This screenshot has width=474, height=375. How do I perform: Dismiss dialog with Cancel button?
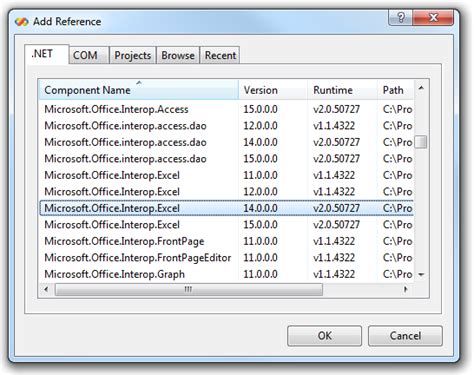[x=405, y=336]
